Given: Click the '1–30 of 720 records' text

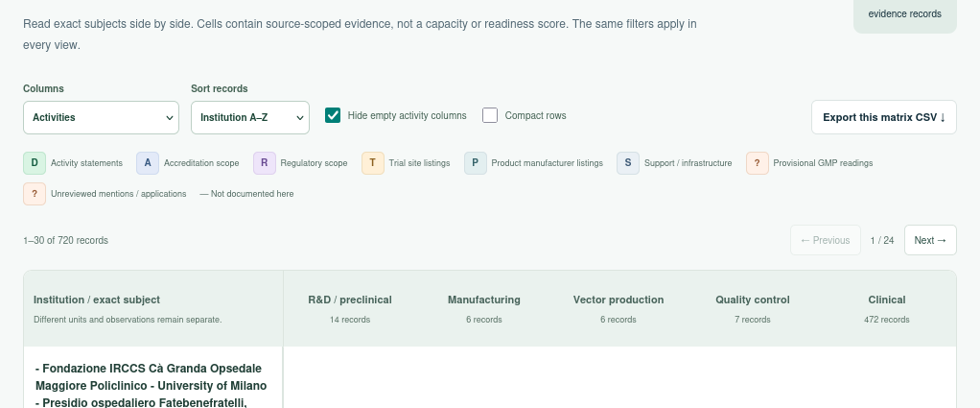Looking at the screenshot, I should tap(65, 240).
